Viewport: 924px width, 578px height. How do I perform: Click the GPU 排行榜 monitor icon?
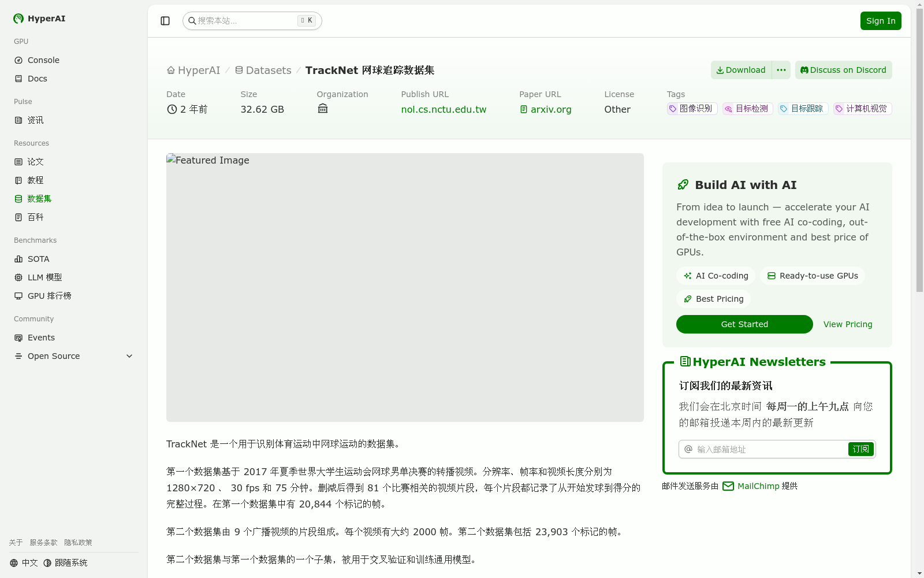pyautogui.click(x=18, y=296)
